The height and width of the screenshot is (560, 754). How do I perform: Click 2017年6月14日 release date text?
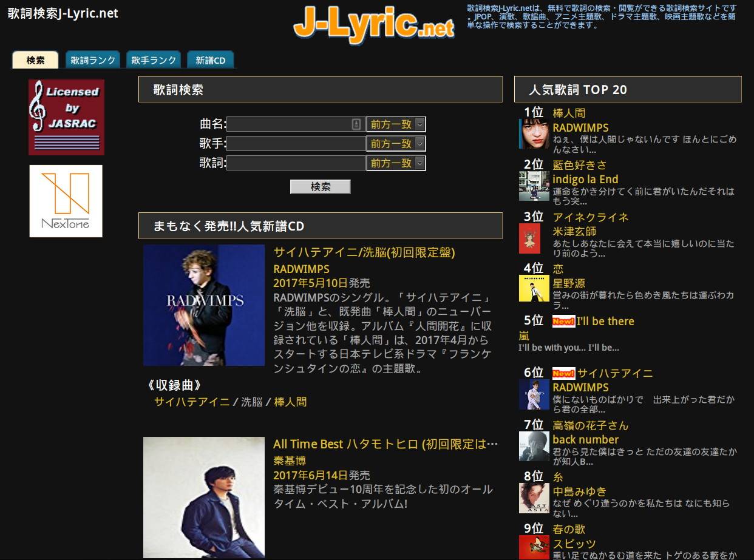pos(310,475)
